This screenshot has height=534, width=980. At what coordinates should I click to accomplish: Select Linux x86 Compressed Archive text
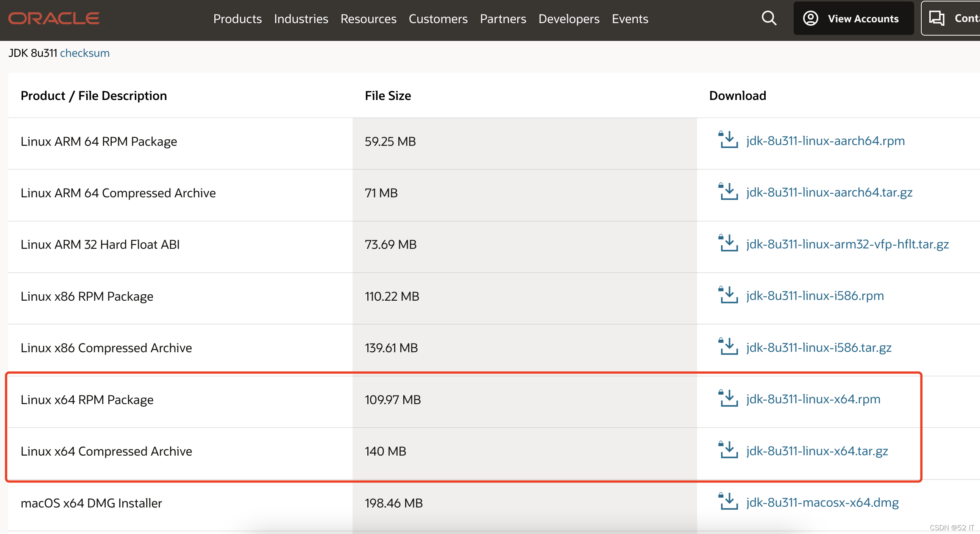point(106,348)
